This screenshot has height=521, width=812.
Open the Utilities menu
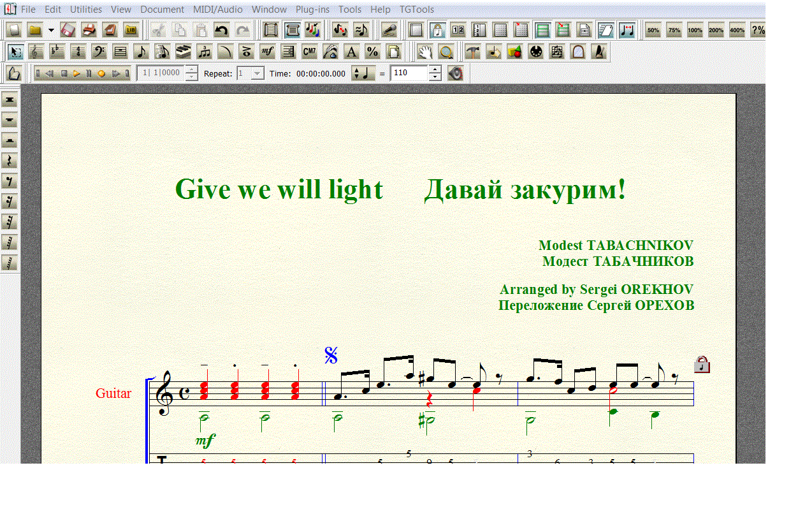[86, 10]
